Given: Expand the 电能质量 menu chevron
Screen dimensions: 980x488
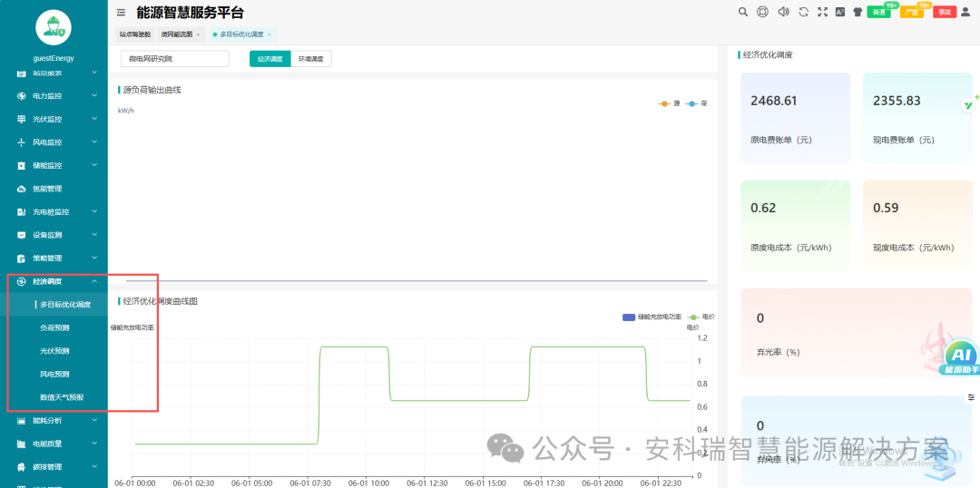Looking at the screenshot, I should pos(94,444).
